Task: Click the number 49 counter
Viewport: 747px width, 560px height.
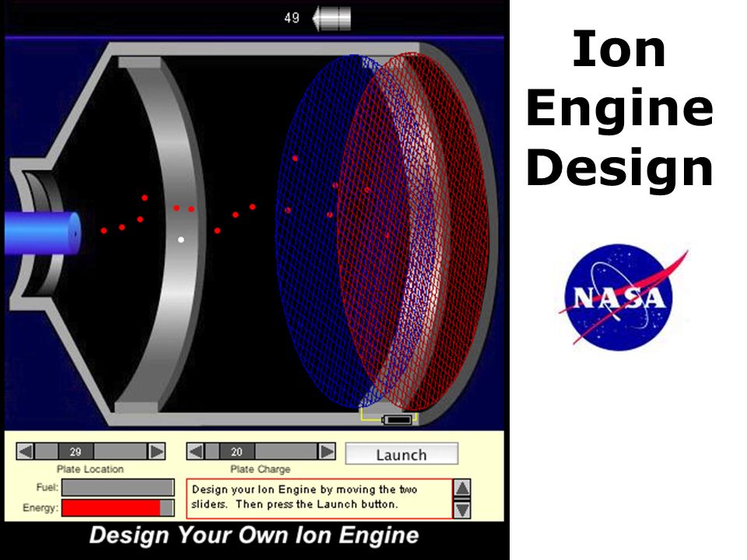Action: 292,18
